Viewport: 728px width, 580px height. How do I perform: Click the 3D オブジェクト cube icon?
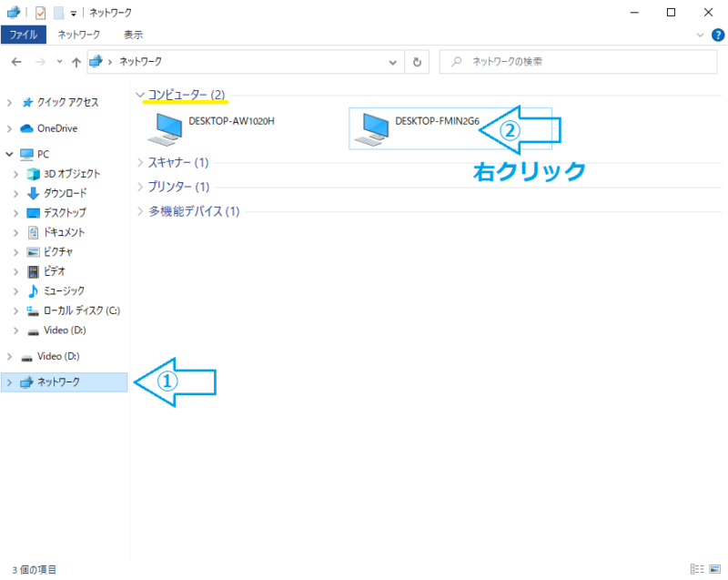tap(33, 174)
